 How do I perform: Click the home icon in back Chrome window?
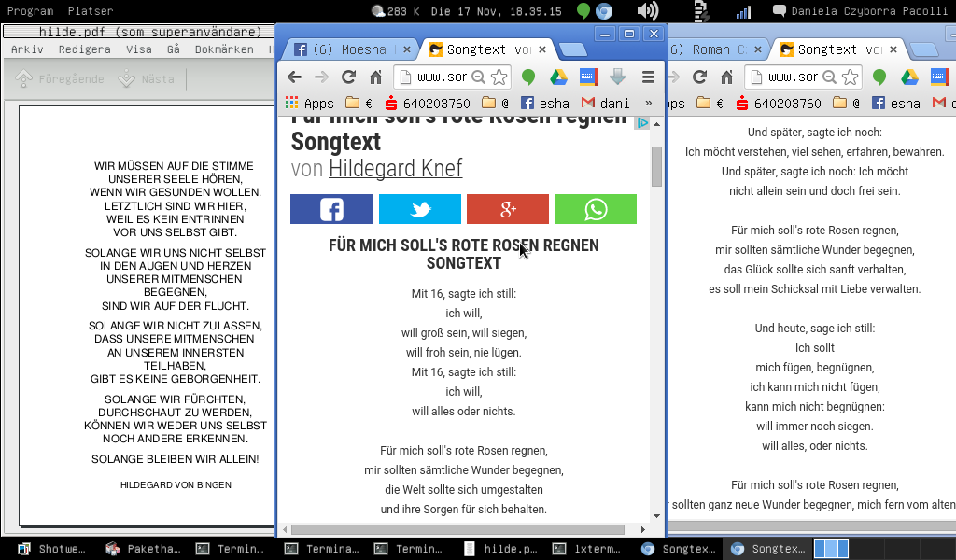tap(726, 77)
